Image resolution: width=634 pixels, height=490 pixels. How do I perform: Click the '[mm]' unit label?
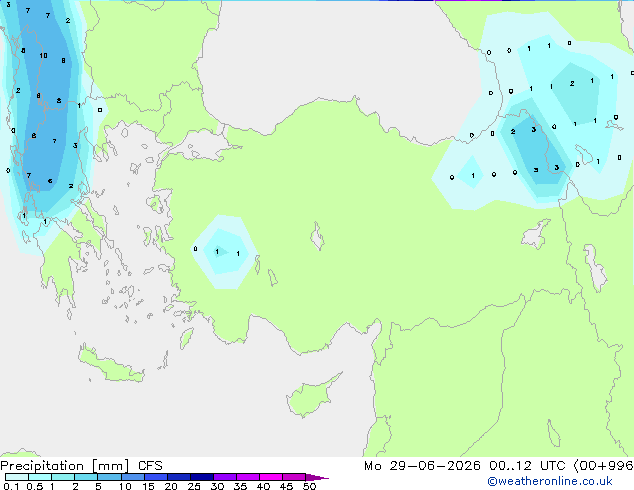pyautogui.click(x=110, y=466)
